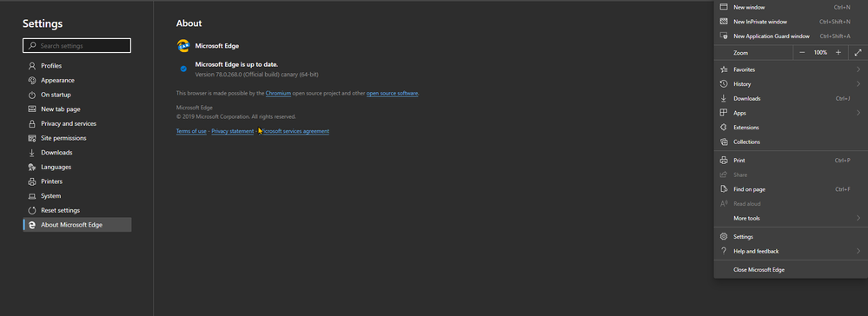The image size is (868, 316).
Task: Select New window menu entry
Action: pos(791,7)
